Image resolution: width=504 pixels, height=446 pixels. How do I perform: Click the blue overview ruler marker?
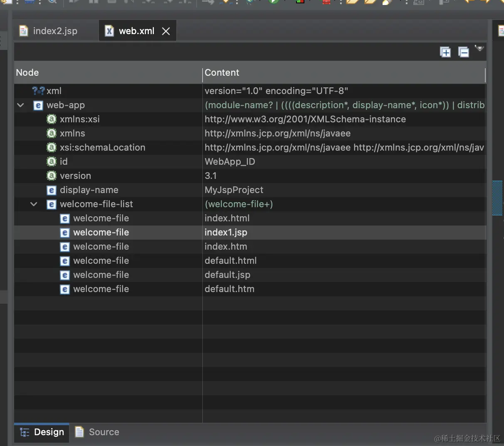coord(497,198)
